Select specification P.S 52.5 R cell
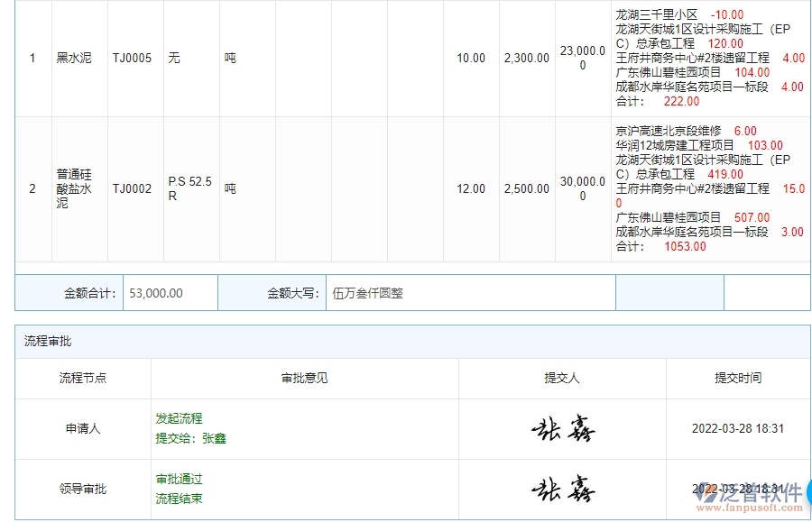 [192, 188]
